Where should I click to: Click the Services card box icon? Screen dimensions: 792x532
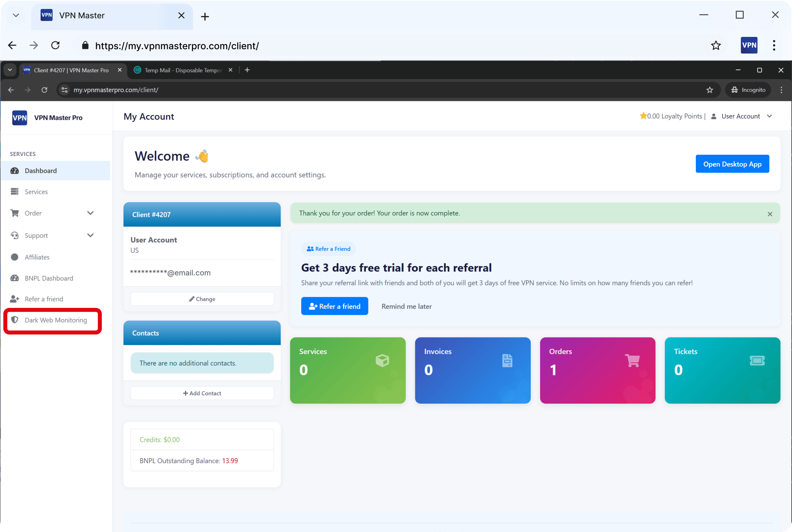382,360
